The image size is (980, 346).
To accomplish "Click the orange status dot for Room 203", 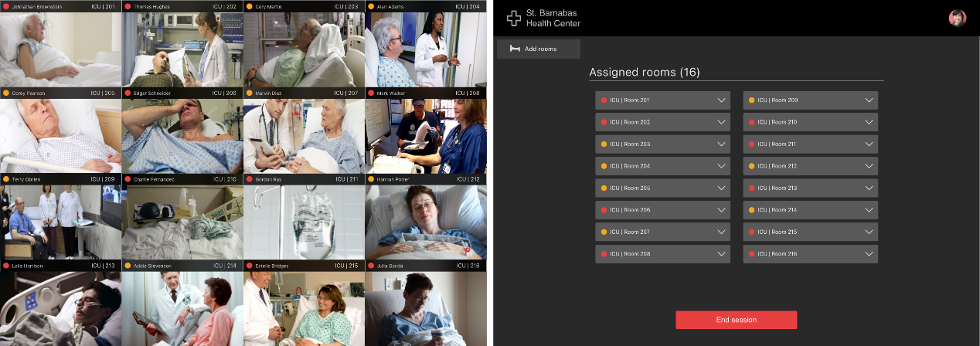I will (604, 144).
